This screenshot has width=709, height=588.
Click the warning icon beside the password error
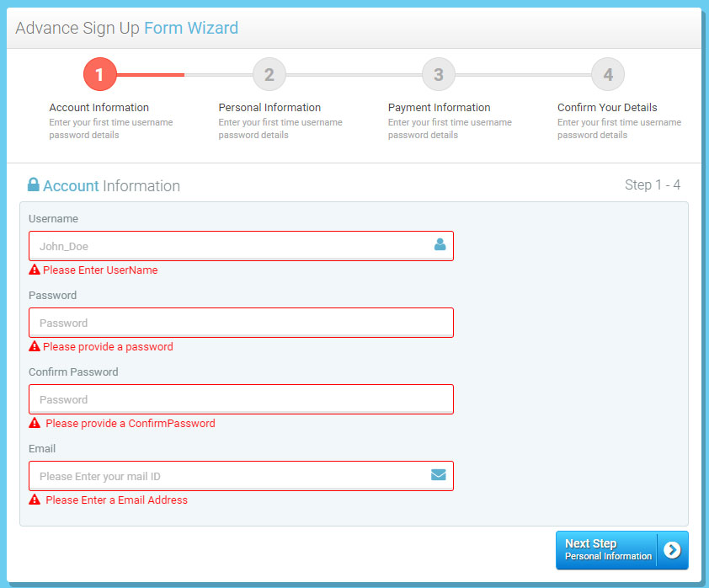click(34, 346)
